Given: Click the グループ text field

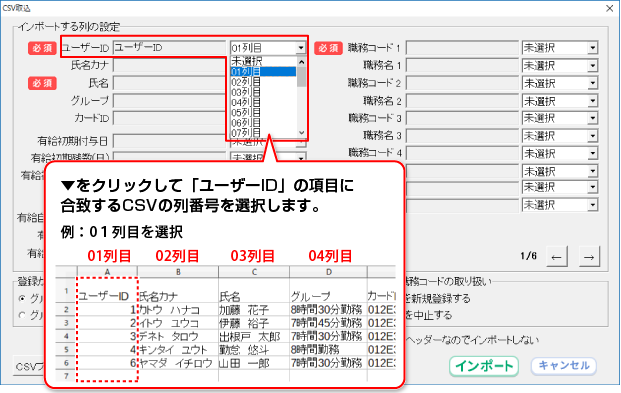Looking at the screenshot, I should [169, 101].
